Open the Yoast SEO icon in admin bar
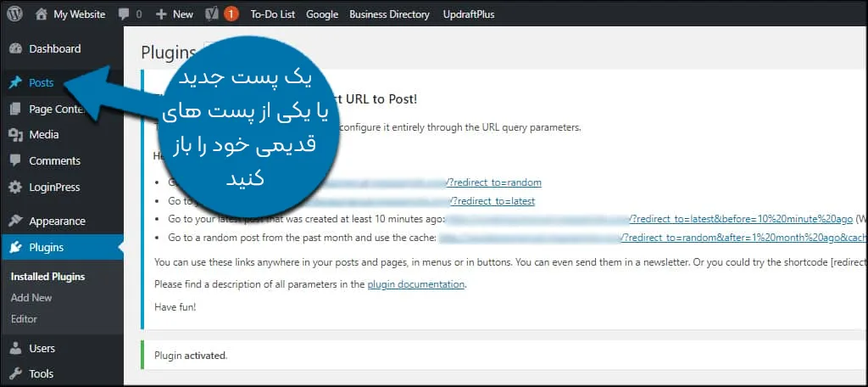868x387 pixels. 213,14
